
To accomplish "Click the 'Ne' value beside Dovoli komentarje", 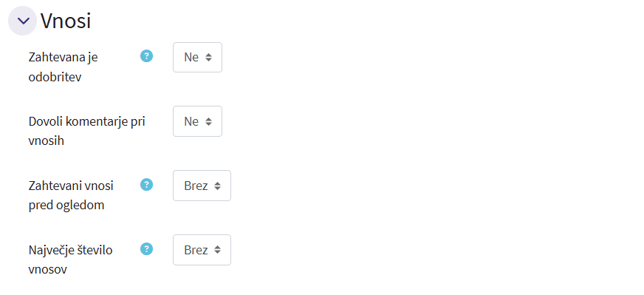I will point(191,121).
